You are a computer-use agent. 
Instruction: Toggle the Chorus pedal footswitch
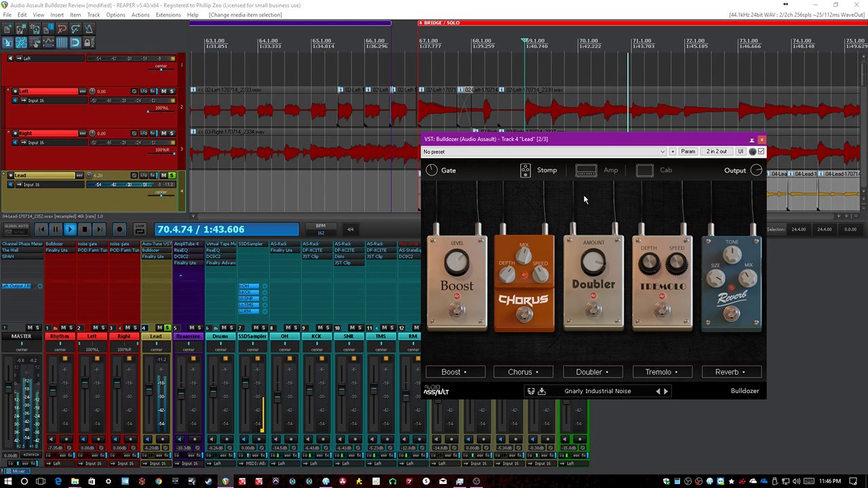[x=524, y=314]
